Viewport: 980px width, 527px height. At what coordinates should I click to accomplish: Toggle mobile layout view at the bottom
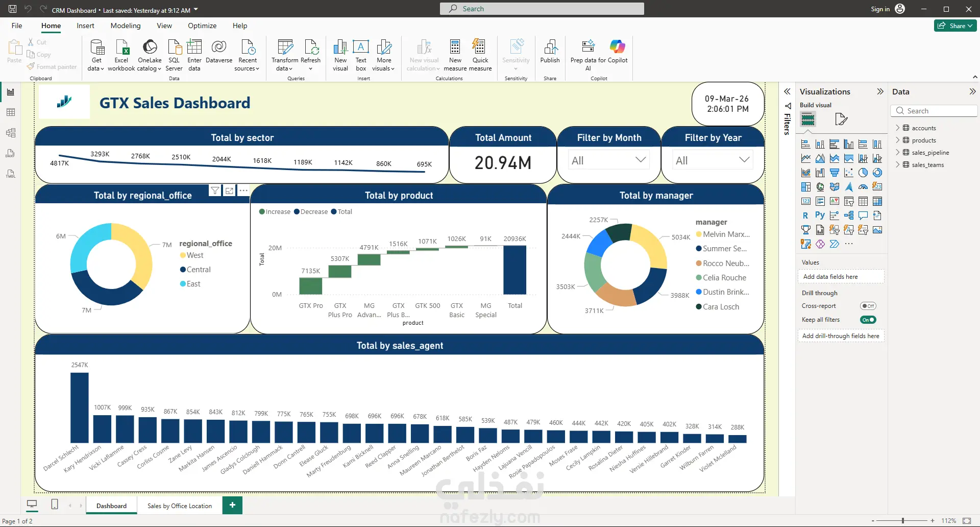pos(55,505)
